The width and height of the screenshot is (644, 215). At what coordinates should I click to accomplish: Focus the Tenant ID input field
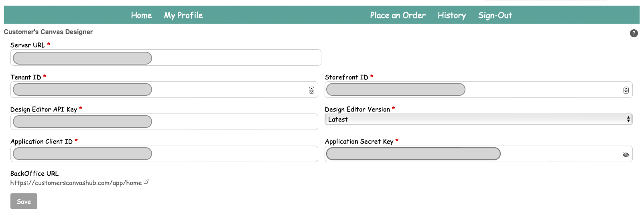click(x=164, y=90)
